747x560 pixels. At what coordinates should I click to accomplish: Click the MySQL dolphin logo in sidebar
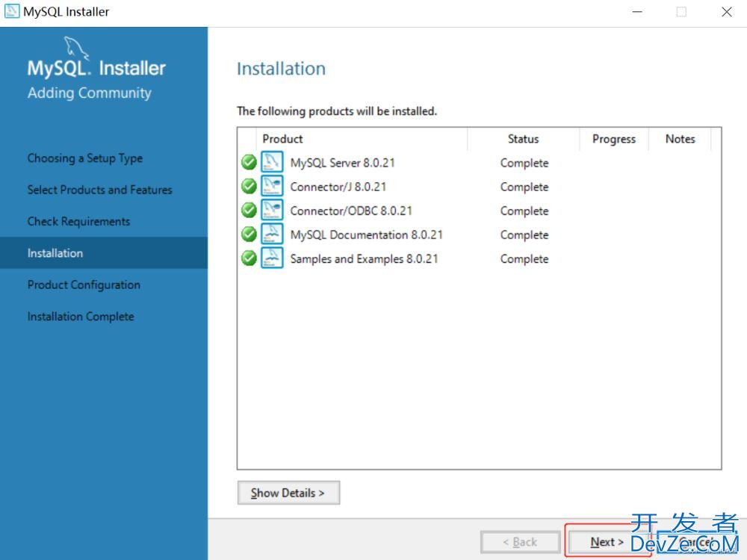point(76,49)
